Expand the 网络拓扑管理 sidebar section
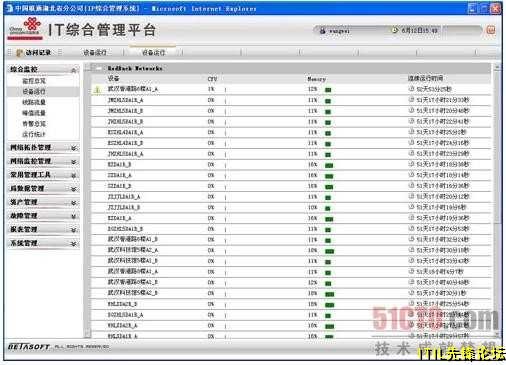506x365 pixels. [74, 148]
